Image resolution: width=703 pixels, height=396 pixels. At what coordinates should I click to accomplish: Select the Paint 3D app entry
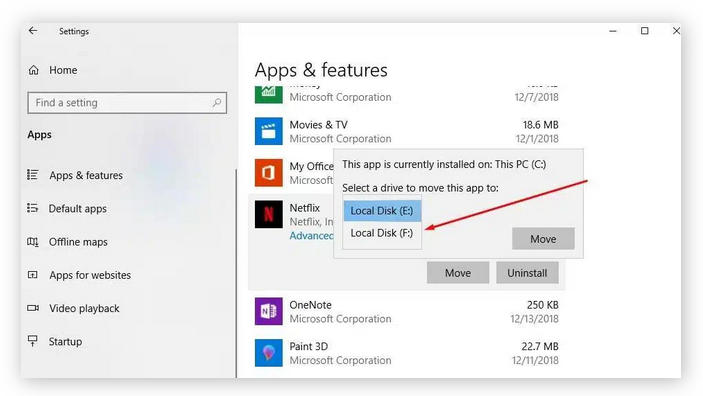[407, 353]
